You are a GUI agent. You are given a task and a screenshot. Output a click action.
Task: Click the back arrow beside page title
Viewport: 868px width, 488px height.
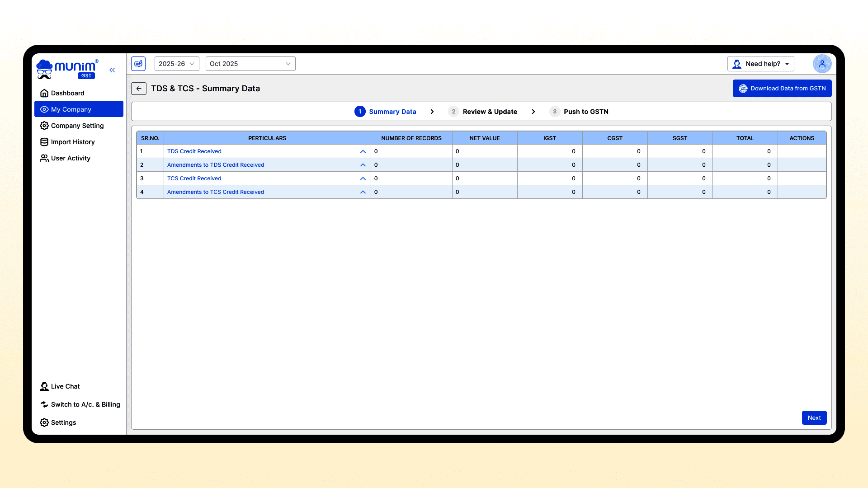pyautogui.click(x=139, y=89)
